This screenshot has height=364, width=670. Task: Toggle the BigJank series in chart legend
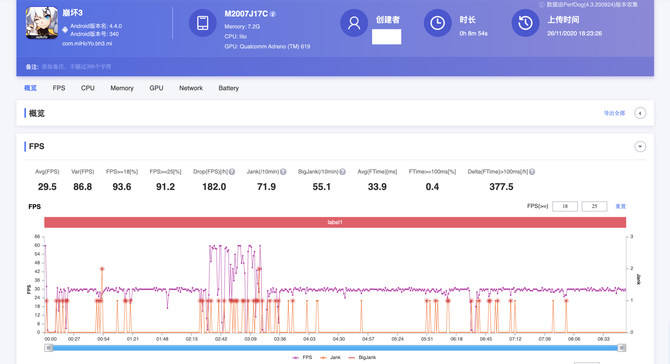[x=362, y=357]
